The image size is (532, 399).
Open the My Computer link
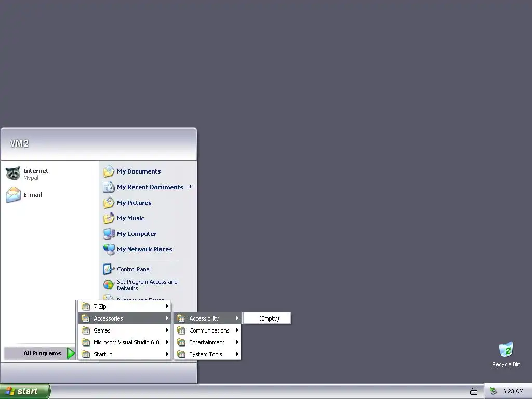tap(137, 234)
